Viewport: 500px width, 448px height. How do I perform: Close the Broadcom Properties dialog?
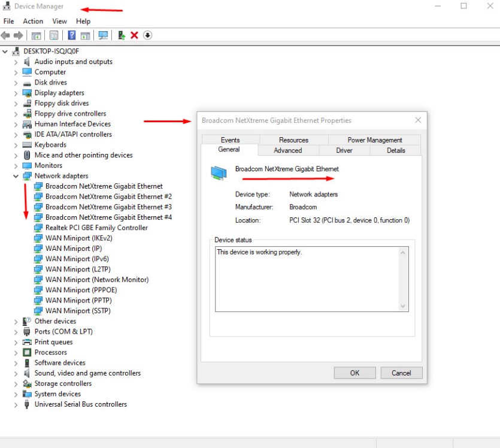click(418, 120)
